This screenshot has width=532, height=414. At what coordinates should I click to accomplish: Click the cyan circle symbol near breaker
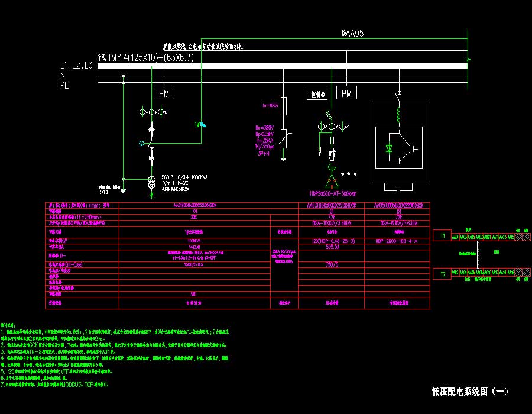tap(141, 144)
